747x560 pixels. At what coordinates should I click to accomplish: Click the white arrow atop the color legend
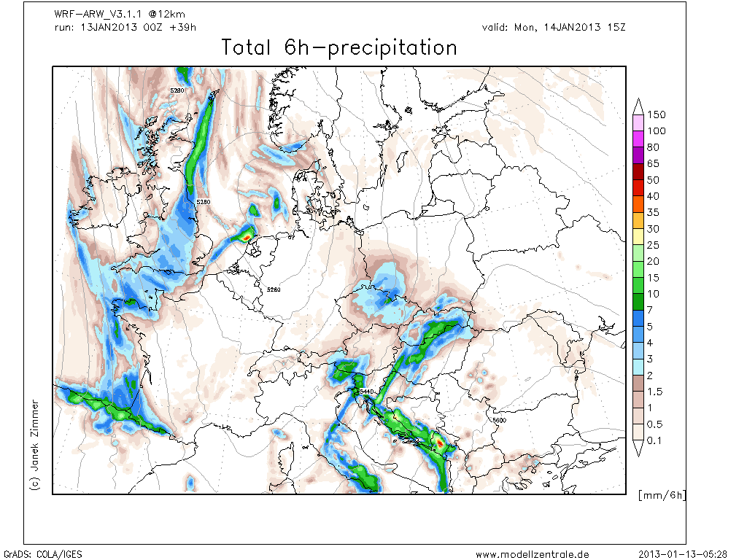pos(638,107)
